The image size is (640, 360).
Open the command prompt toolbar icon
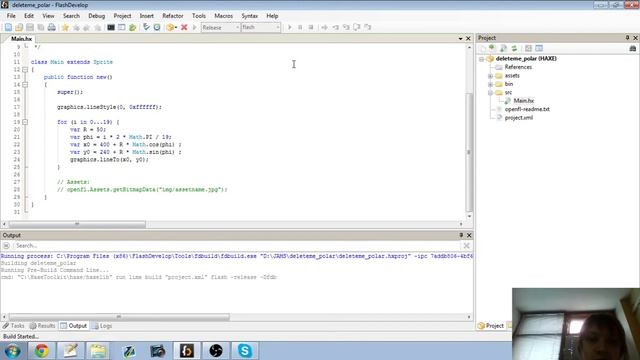pos(111,27)
